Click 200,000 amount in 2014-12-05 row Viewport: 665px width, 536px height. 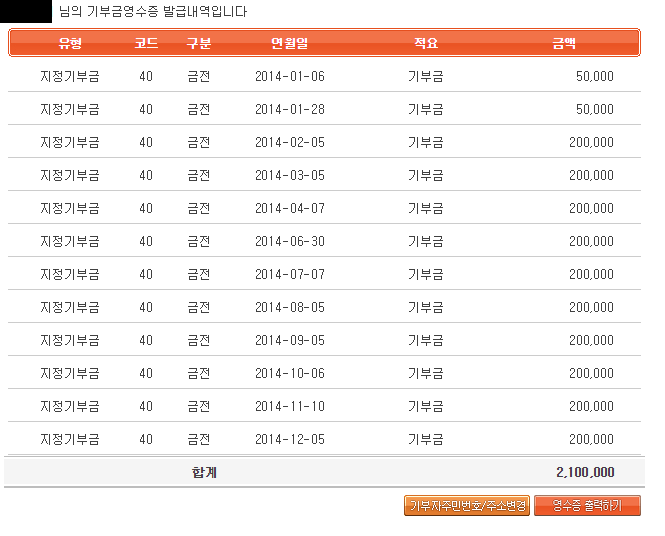point(591,440)
